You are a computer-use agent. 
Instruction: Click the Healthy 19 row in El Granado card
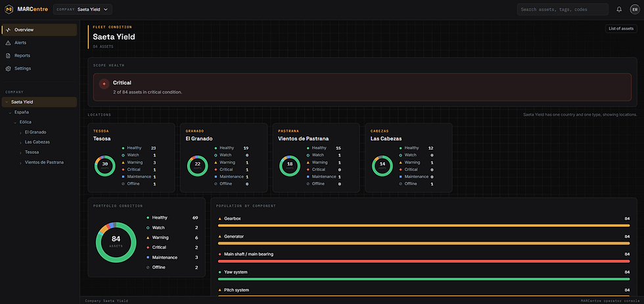(231, 148)
